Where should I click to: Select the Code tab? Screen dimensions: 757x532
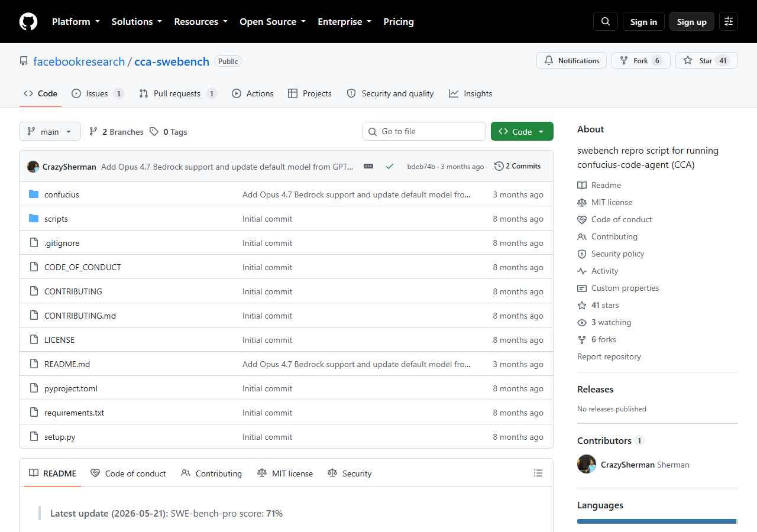(40, 93)
